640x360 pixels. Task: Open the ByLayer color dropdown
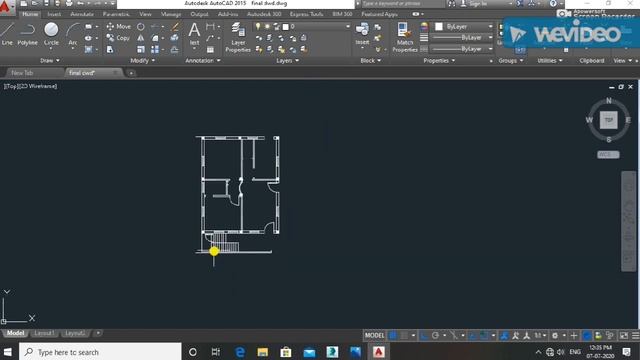[490, 27]
